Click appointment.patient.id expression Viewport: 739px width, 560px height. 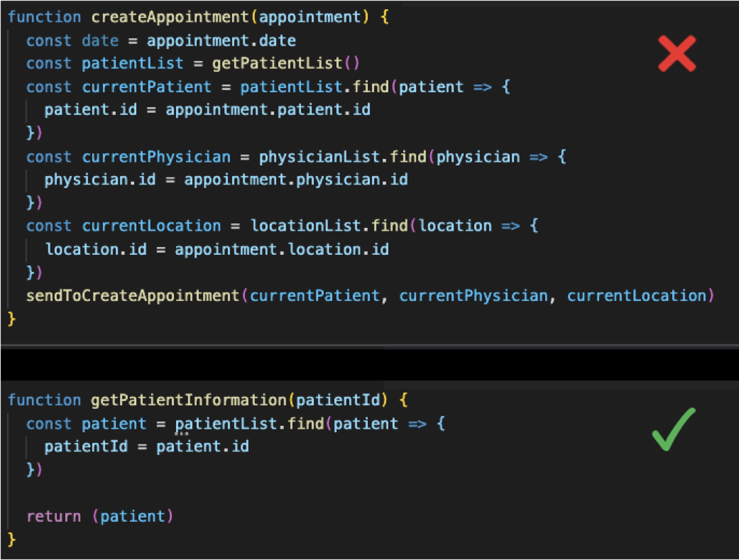(268, 110)
